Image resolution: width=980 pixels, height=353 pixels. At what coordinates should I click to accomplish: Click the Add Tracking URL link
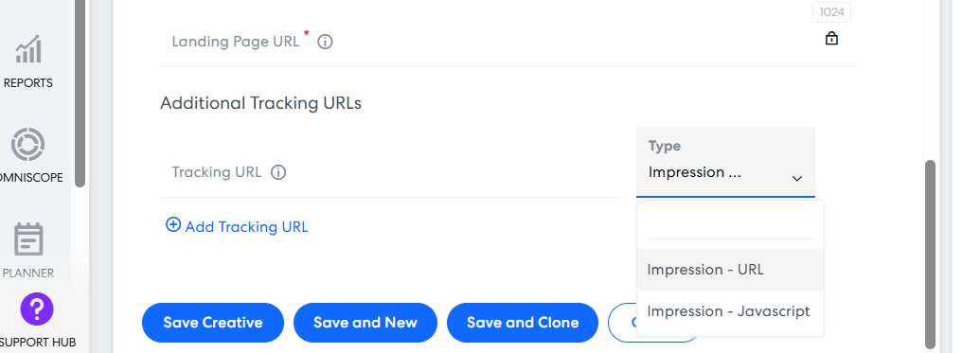237,226
